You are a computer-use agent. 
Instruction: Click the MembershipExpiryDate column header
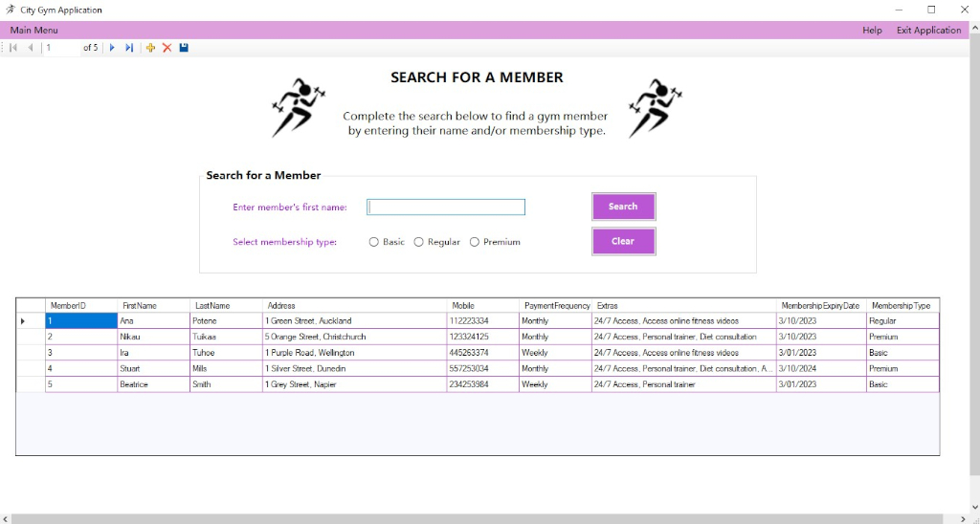pos(821,306)
